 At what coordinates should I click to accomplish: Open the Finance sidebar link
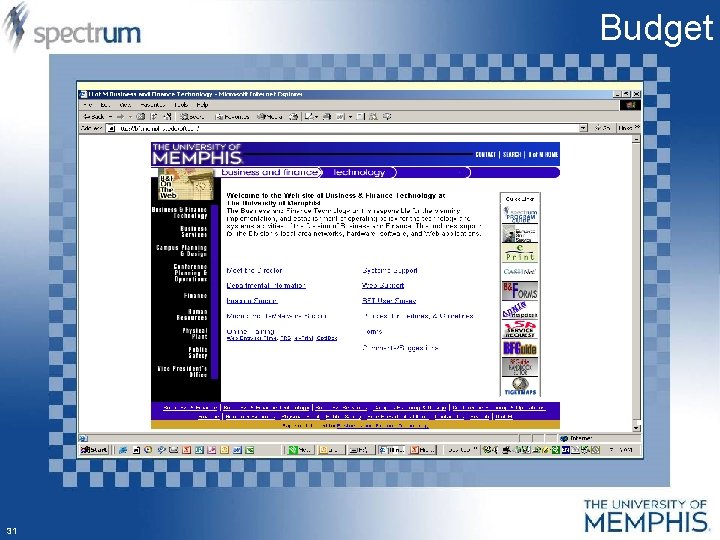pyautogui.click(x=195, y=296)
